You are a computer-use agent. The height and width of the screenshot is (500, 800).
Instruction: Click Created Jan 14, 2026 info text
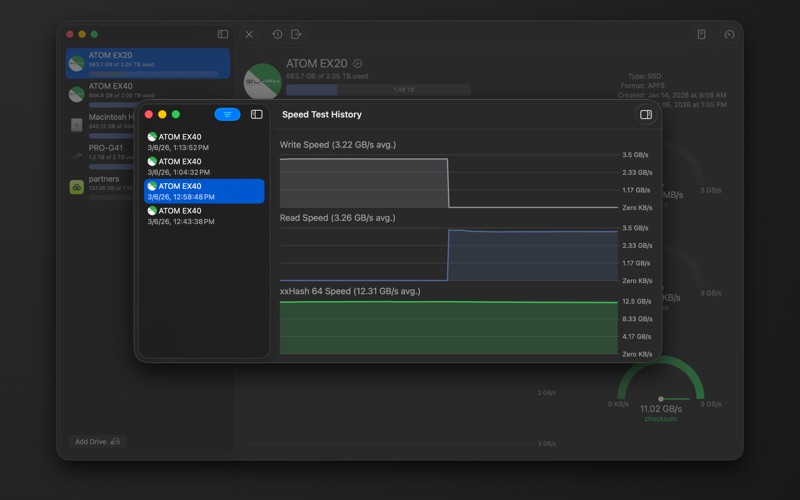click(x=672, y=95)
